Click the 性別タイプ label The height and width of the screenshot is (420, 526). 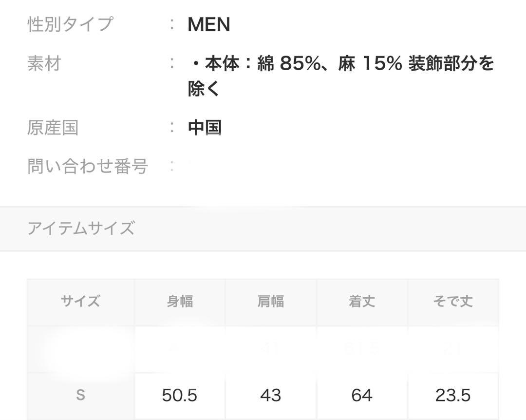coord(71,24)
